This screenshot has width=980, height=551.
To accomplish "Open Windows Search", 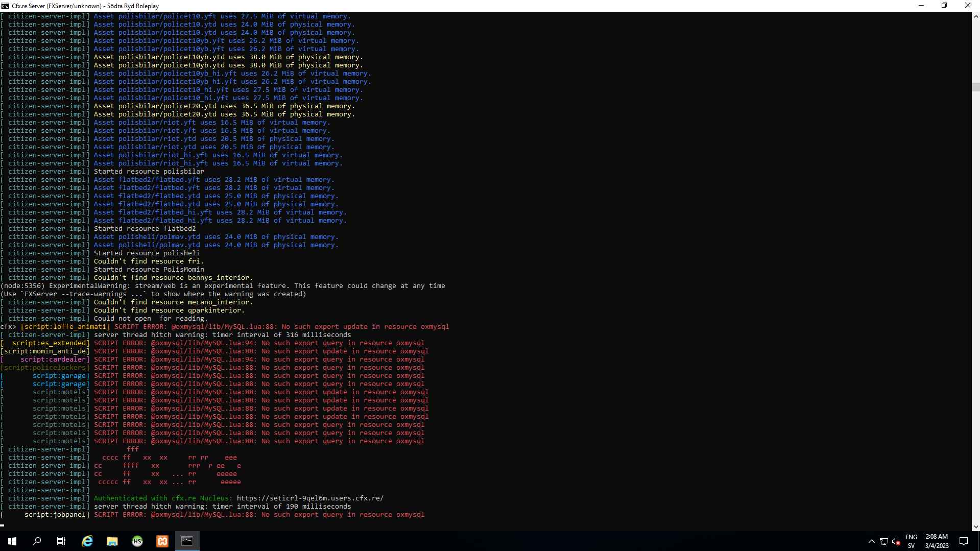I will (x=36, y=541).
